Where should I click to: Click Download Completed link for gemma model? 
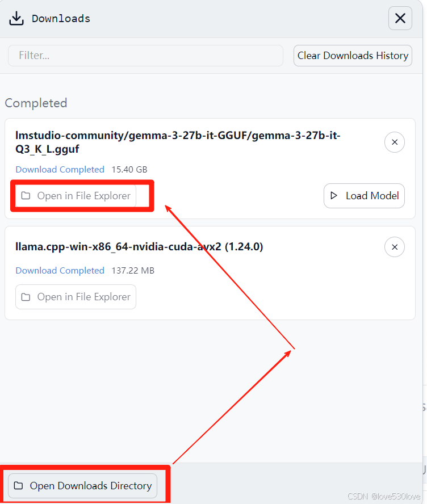point(60,169)
